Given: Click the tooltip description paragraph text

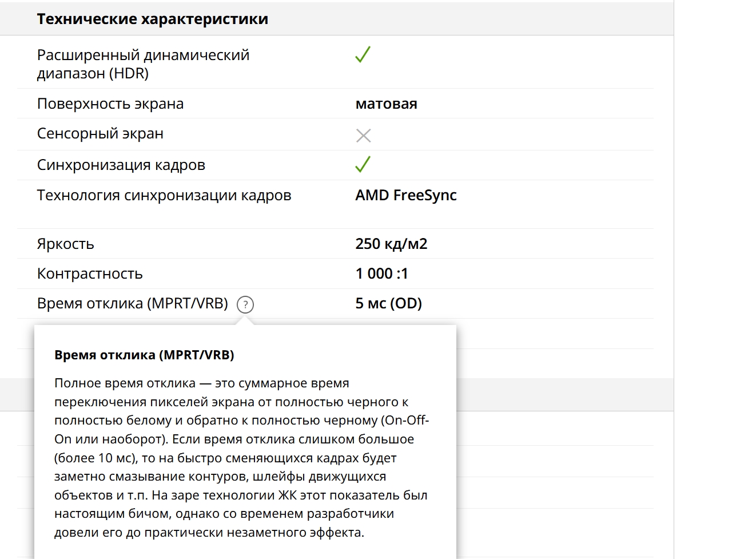Looking at the screenshot, I should (240, 458).
